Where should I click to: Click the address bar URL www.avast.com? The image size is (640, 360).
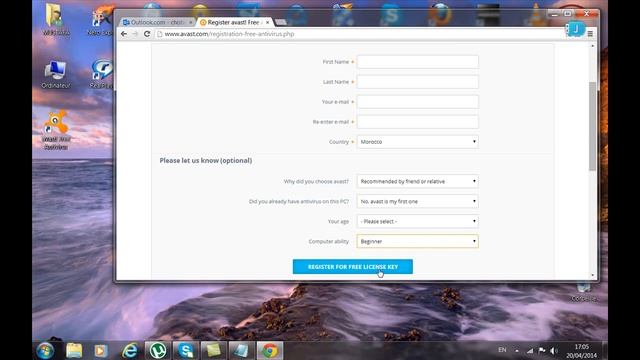click(x=229, y=34)
